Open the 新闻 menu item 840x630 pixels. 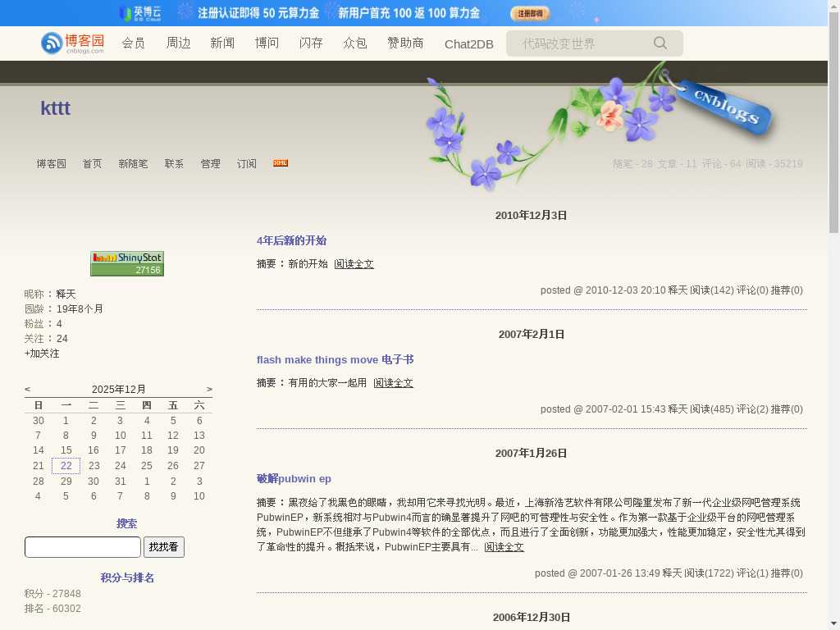pos(221,43)
